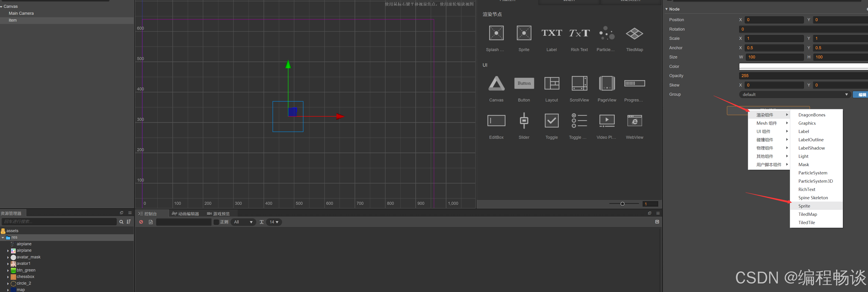Choose Sprite from the component submenu
The width and height of the screenshot is (868, 292).
point(804,206)
